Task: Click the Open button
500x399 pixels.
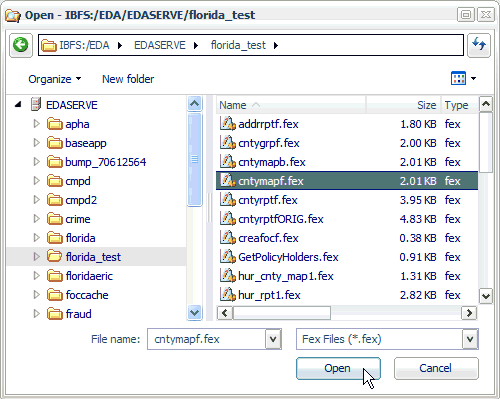Action: tap(338, 368)
